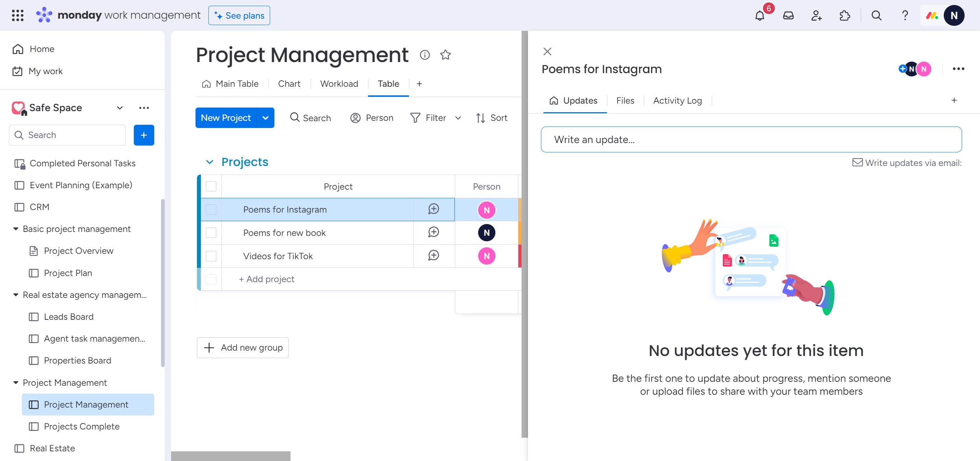This screenshot has width=980, height=461.
Task: Add update to Poems for new book
Action: coord(433,232)
